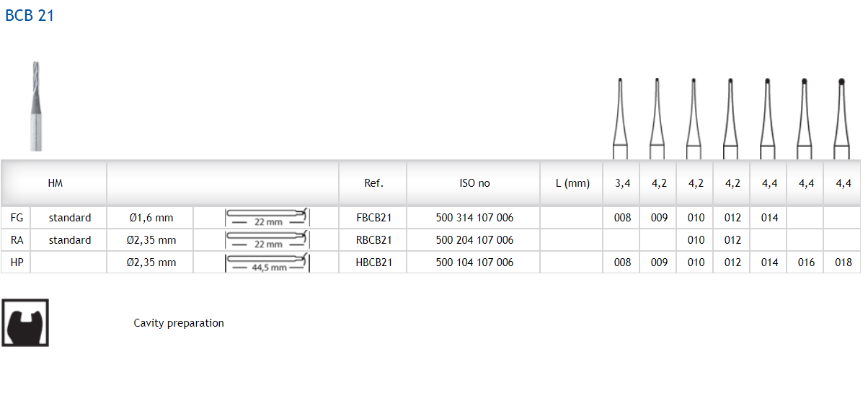Click ISO number 500 314 107 006
This screenshot has width=868, height=406.
474,217
